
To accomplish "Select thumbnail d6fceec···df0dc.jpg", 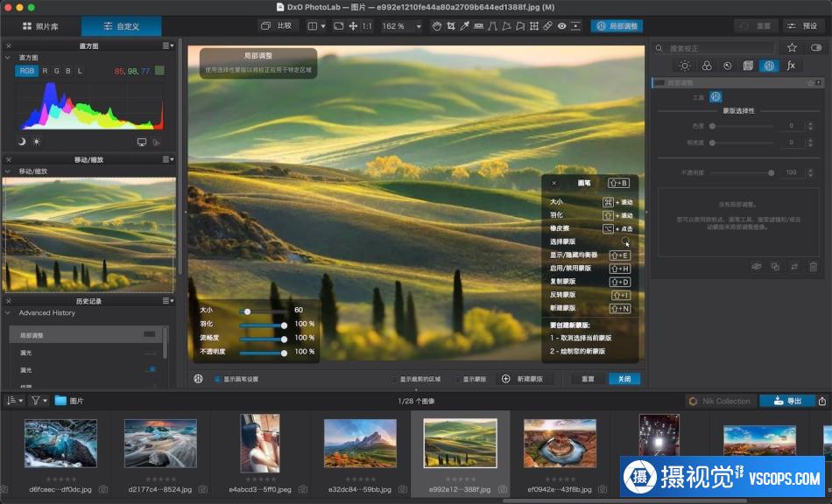I will [x=61, y=443].
